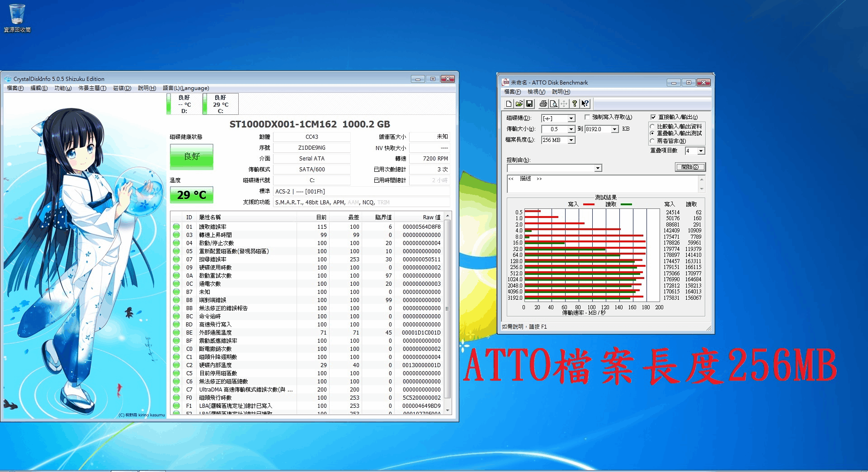
Task: Open the 檔案 menu in ATTO Disk Benchmark
Action: [512, 92]
